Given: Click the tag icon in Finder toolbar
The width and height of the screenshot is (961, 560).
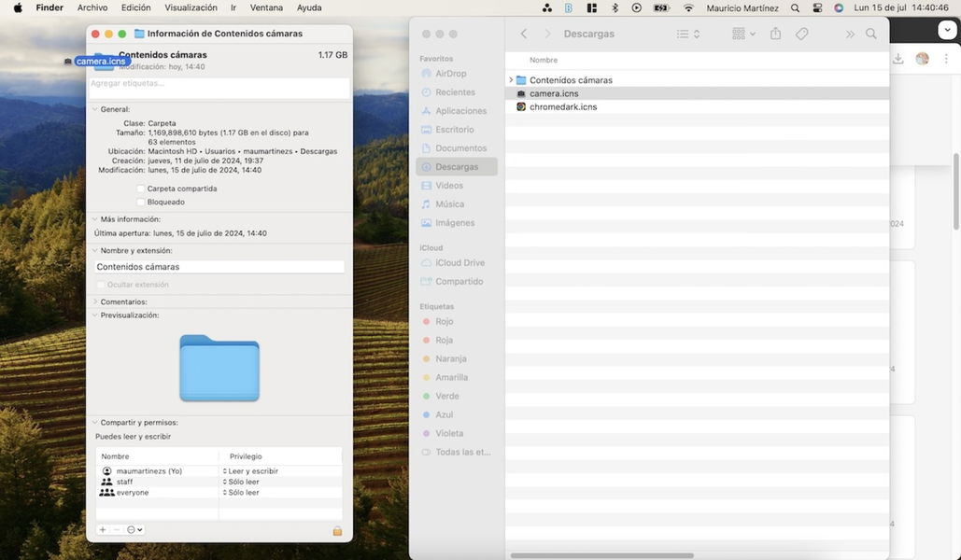Looking at the screenshot, I should click(x=801, y=34).
